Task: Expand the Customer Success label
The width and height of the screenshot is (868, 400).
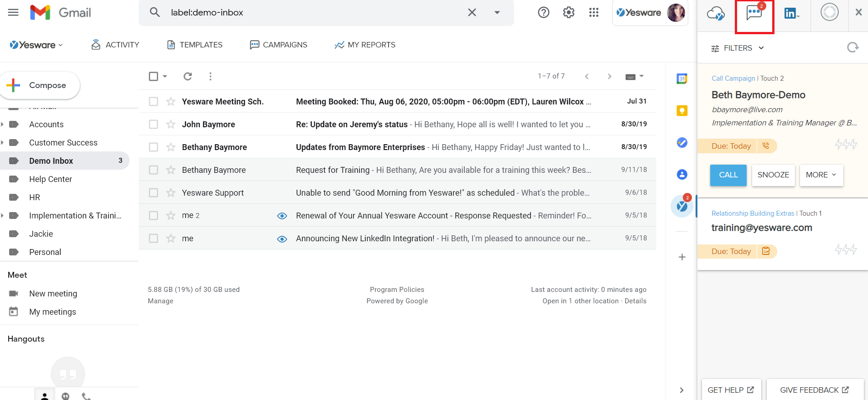Action: [x=3, y=142]
